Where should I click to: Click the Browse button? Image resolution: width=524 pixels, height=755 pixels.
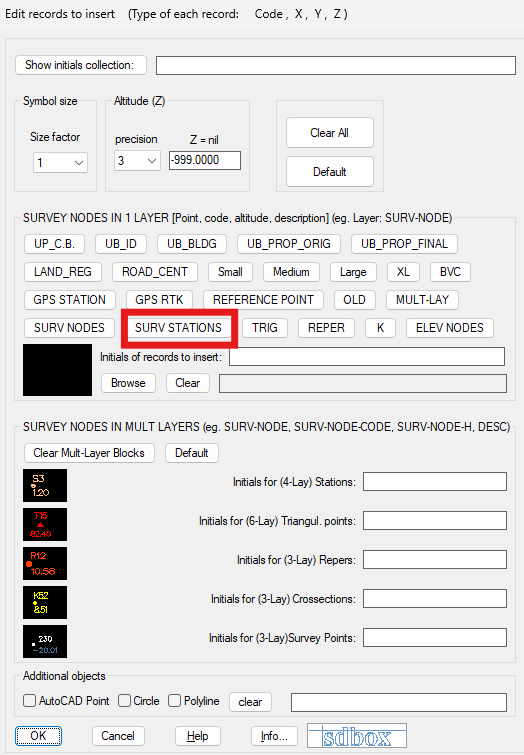pos(128,383)
